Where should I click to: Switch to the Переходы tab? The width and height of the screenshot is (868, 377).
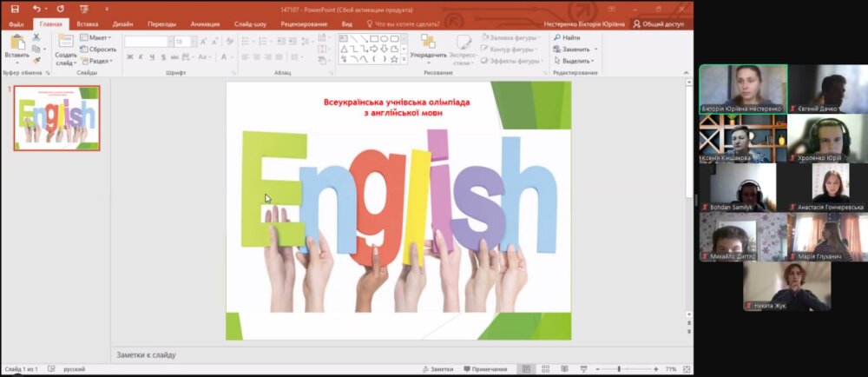(161, 24)
